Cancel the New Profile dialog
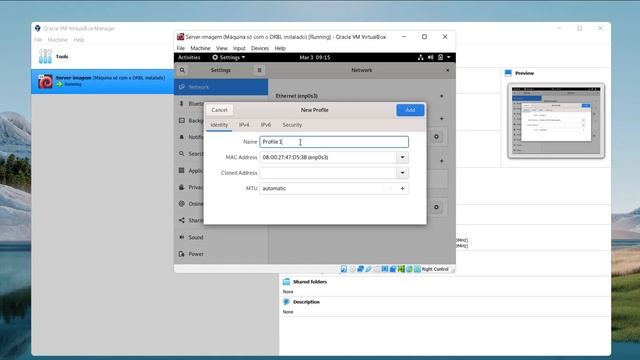The width and height of the screenshot is (640, 360). (x=219, y=110)
